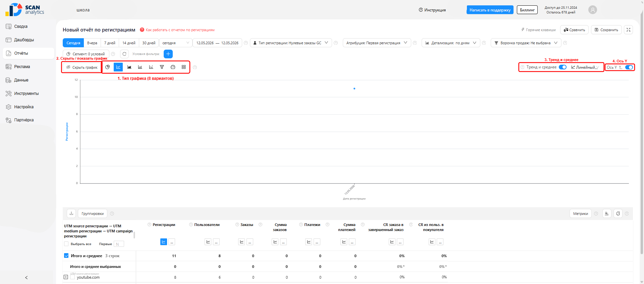Click the Группировки button
The width and height of the screenshot is (644, 284).
point(93,214)
